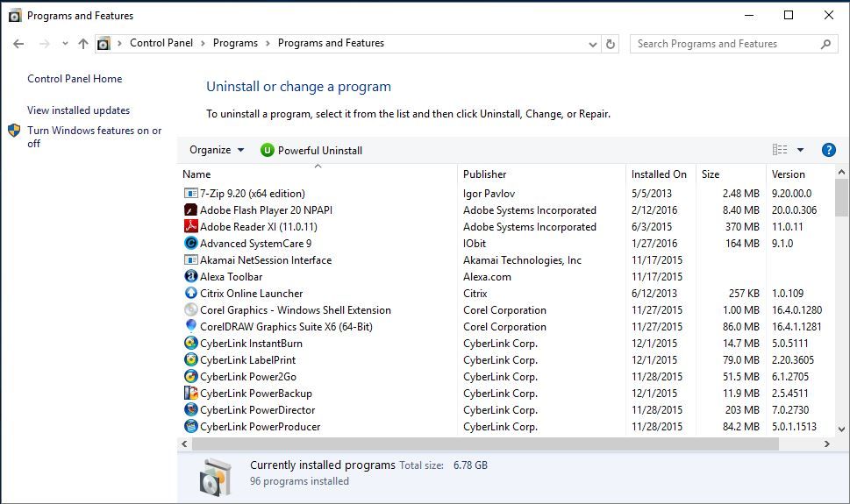Expand the view options dropdown arrow
This screenshot has height=504, width=850.
click(800, 150)
